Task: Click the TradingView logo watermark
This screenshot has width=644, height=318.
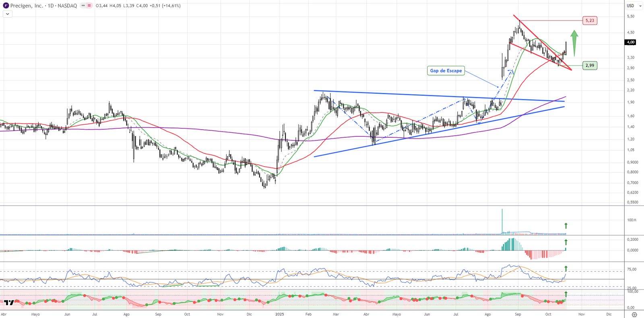Action: 9,302
